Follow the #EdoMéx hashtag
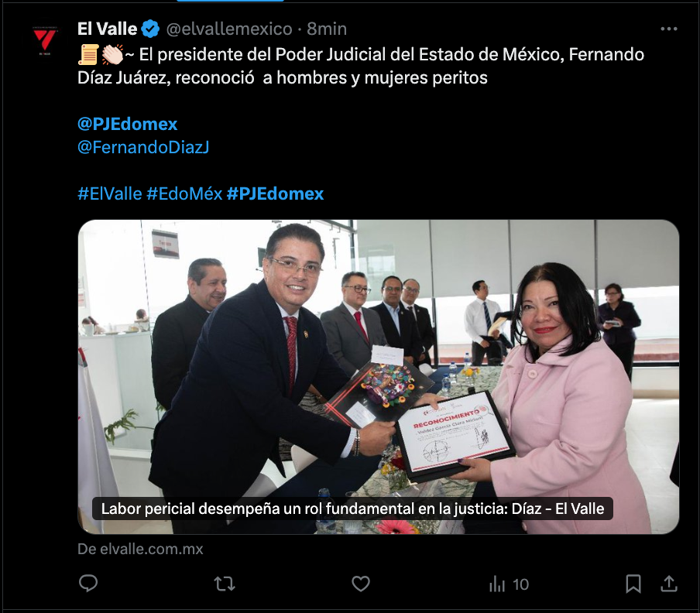This screenshot has width=700, height=613. click(x=184, y=193)
